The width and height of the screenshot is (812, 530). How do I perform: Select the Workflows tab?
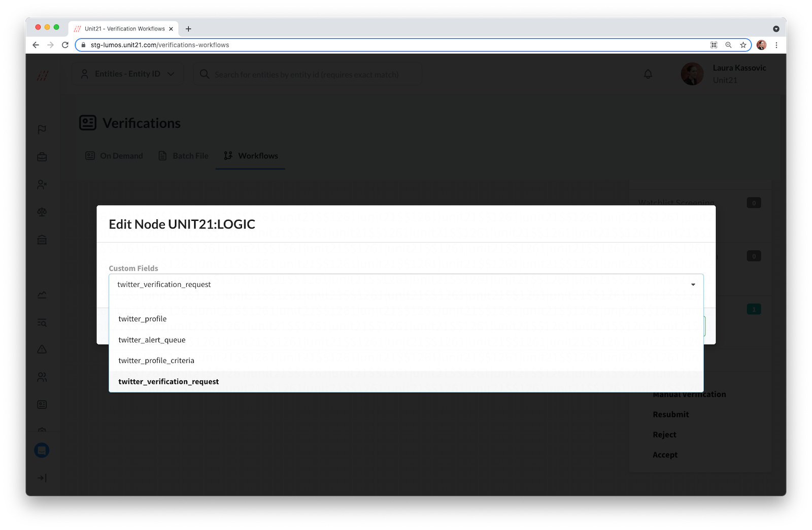tap(251, 156)
